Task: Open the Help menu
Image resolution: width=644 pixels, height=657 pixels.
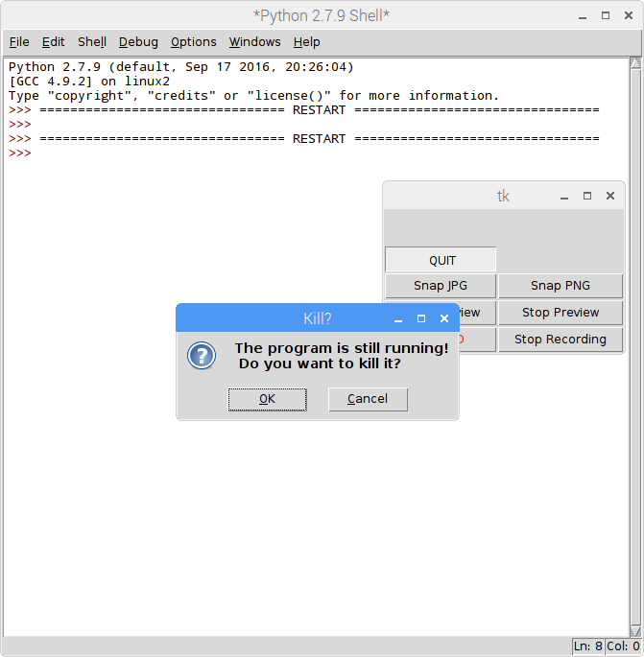Action: pos(306,42)
